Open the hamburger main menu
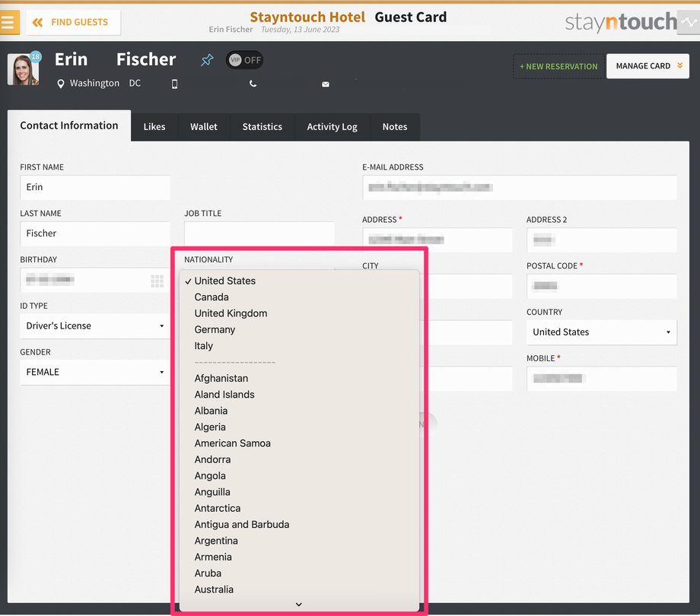The width and height of the screenshot is (700, 616). click(x=9, y=22)
